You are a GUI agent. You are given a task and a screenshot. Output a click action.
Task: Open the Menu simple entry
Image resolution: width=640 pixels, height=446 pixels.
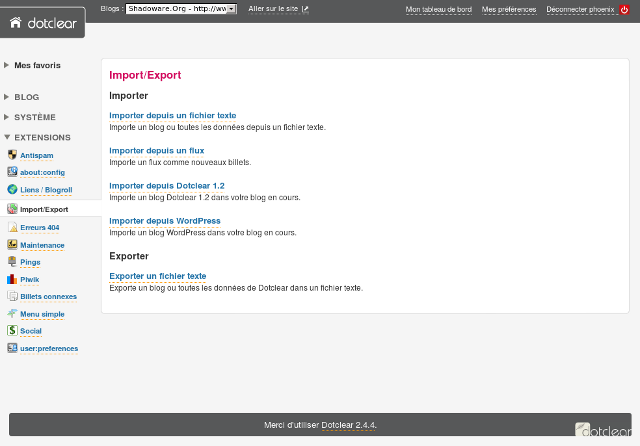pos(42,314)
